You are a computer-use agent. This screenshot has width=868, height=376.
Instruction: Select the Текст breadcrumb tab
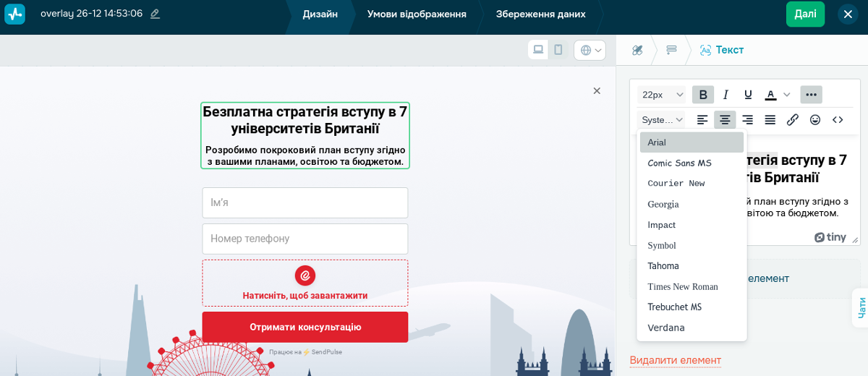(x=722, y=50)
